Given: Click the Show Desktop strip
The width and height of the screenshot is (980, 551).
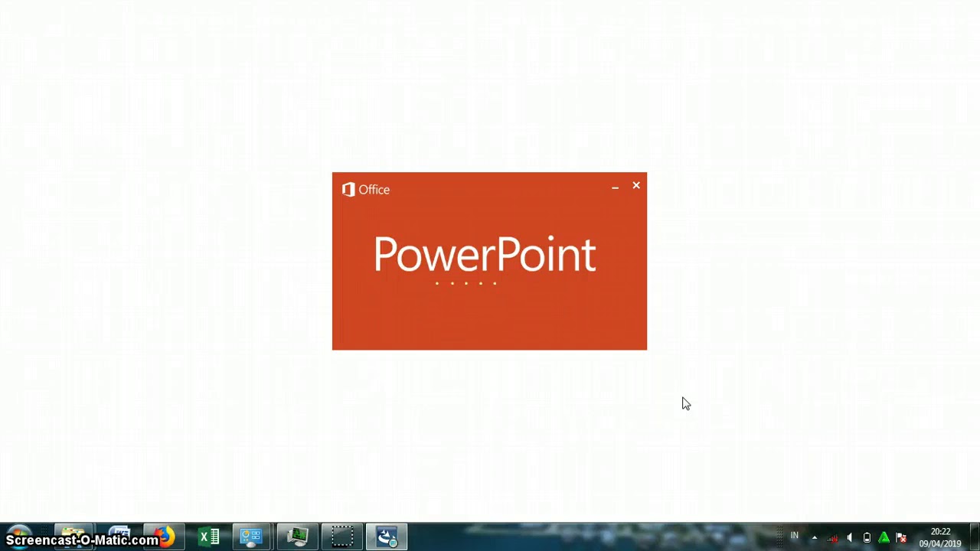Looking at the screenshot, I should coord(975,537).
